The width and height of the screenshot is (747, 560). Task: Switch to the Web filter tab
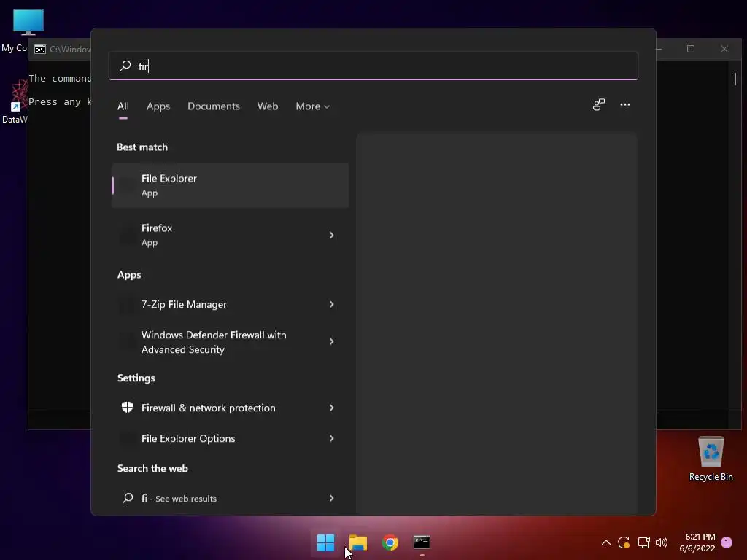tap(267, 106)
